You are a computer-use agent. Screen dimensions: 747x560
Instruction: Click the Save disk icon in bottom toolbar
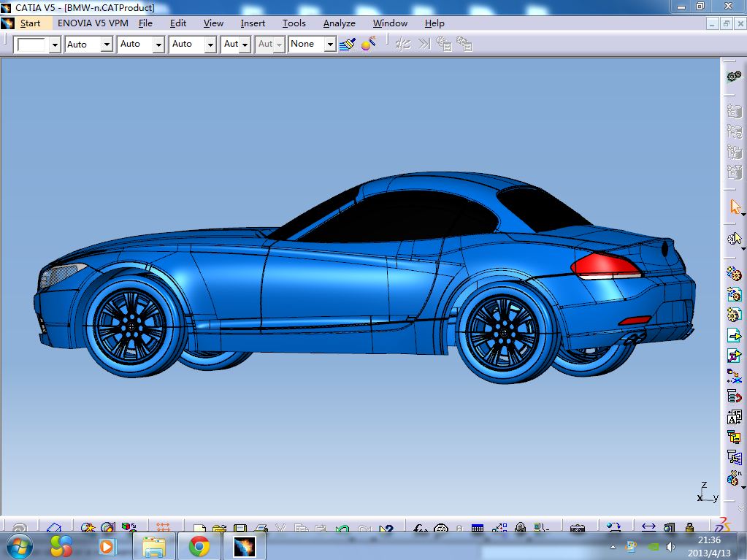(240, 527)
